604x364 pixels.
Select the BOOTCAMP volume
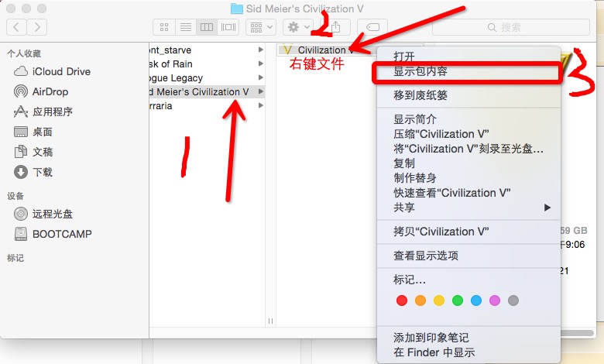tap(53, 234)
